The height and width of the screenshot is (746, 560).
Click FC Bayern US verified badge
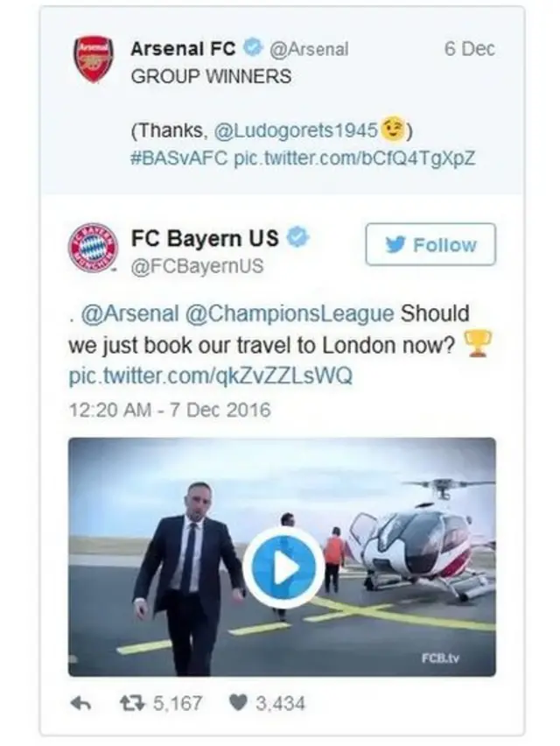(299, 237)
